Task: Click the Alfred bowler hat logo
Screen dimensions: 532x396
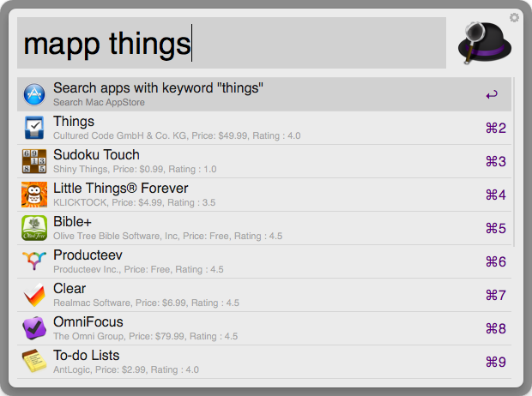Action: coord(484,43)
